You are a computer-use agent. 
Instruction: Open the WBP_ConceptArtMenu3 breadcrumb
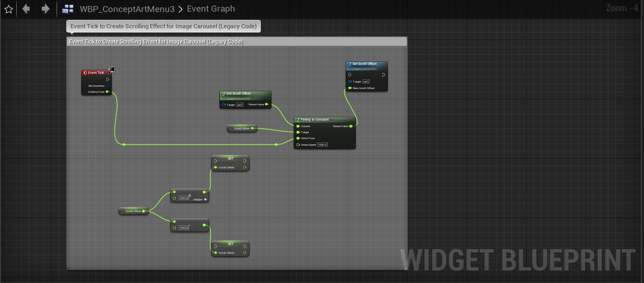click(127, 9)
